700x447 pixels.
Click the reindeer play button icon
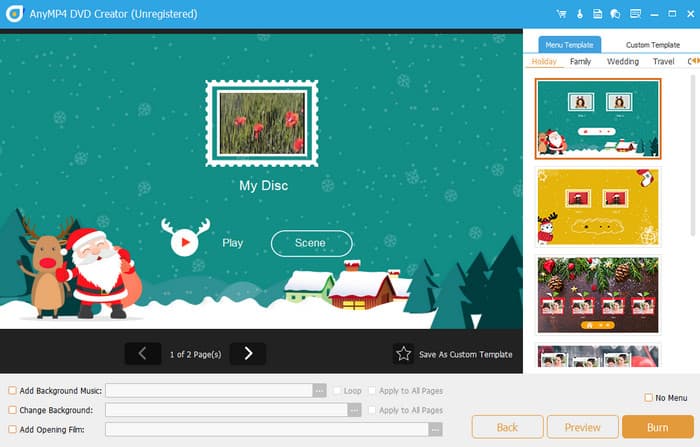click(185, 238)
